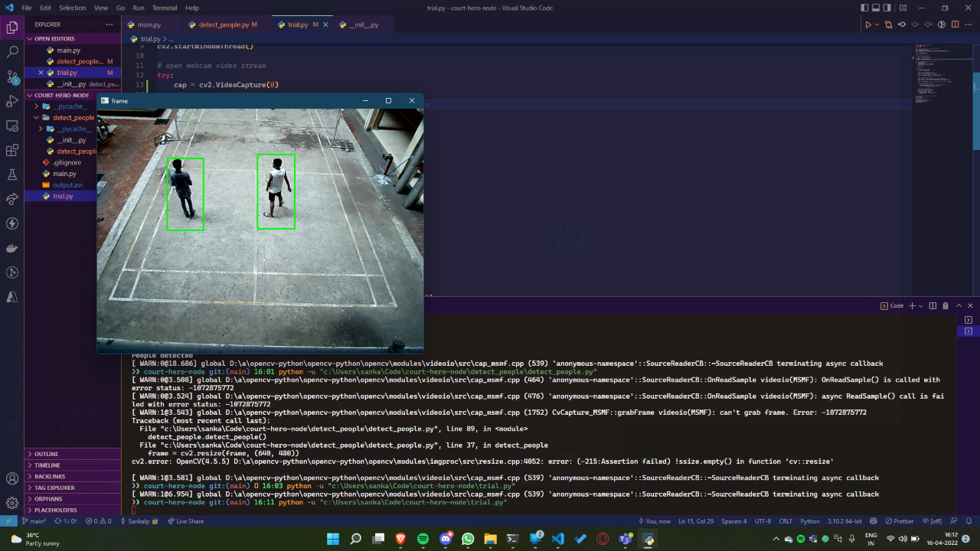Toggle the primary sidebar layout icon

pyautogui.click(x=864, y=8)
